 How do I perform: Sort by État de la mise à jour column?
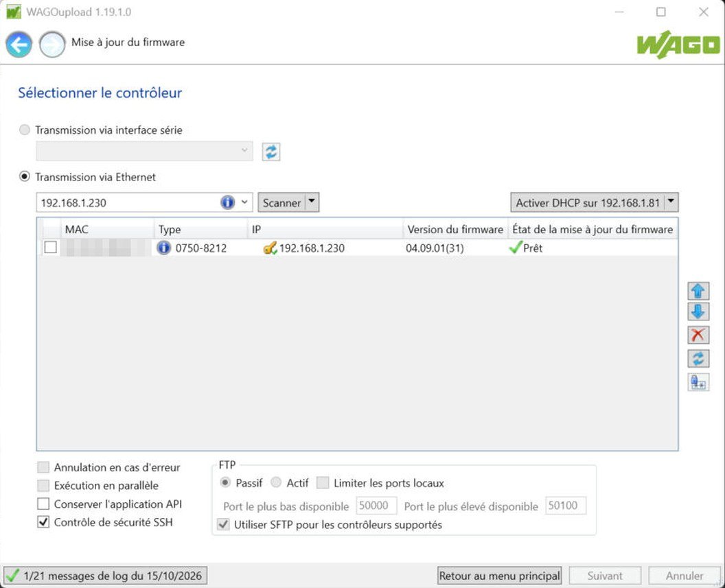coord(592,229)
